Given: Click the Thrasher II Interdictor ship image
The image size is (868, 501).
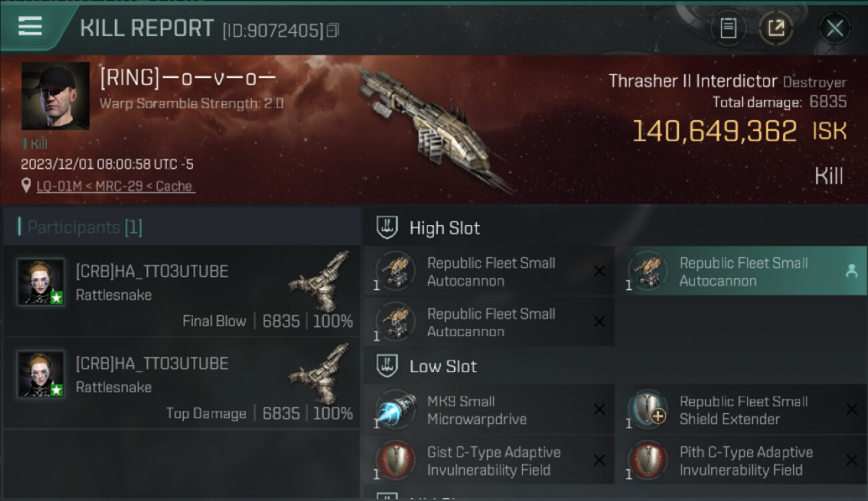Looking at the screenshot, I should click(427, 127).
